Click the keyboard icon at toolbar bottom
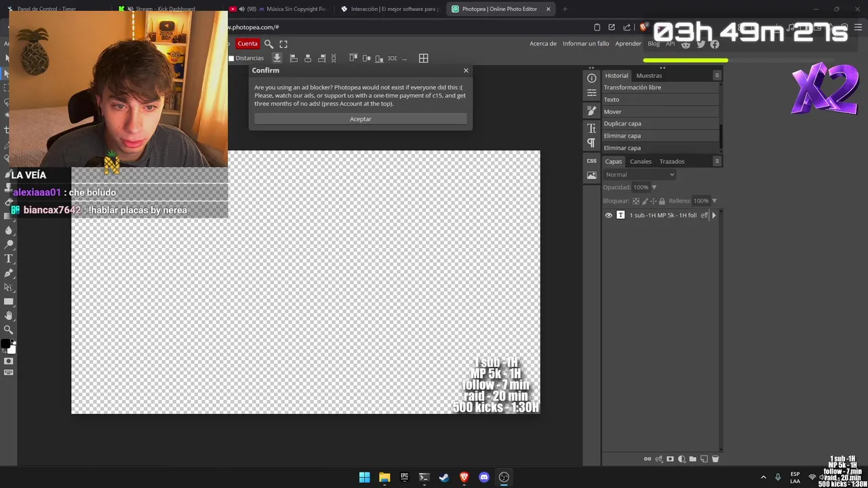 (x=9, y=372)
